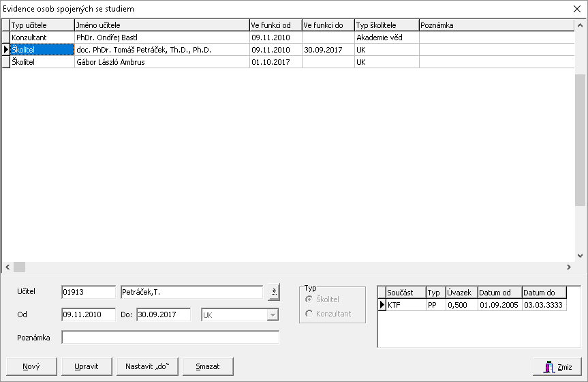The height and width of the screenshot is (382, 588).
Task: Click the teacher code field 01913
Action: tap(88, 292)
